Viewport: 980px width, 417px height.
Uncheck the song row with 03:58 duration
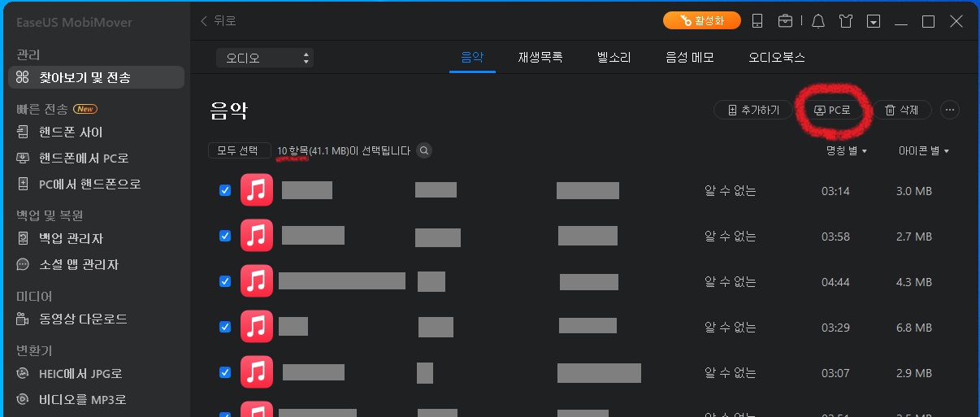(x=225, y=237)
